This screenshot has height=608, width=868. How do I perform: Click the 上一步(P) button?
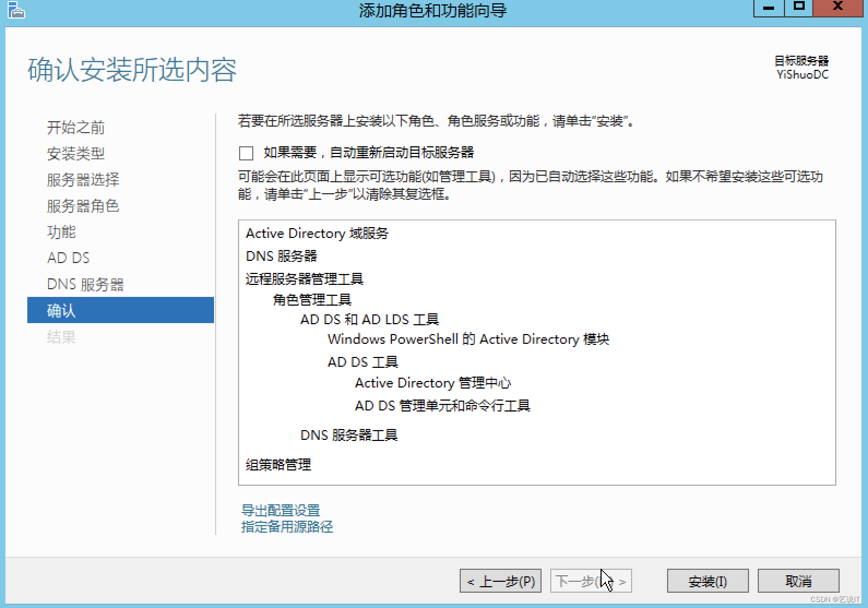coord(501,581)
